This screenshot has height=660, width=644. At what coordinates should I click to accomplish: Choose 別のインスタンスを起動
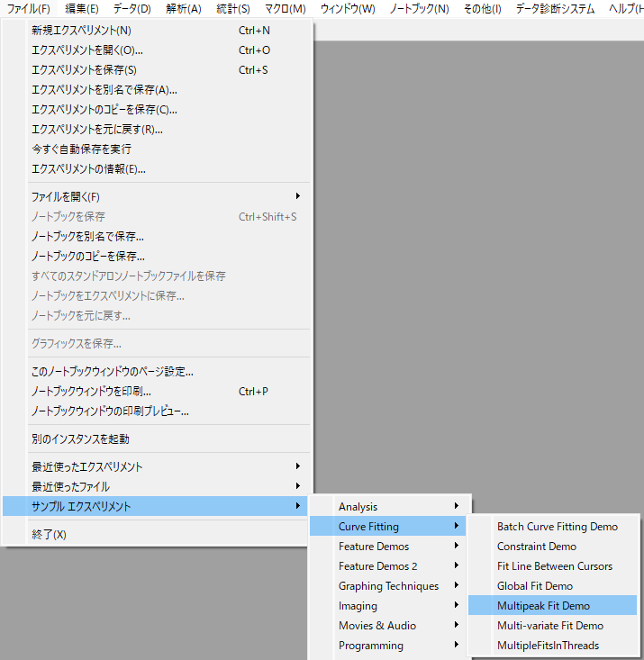point(157,439)
